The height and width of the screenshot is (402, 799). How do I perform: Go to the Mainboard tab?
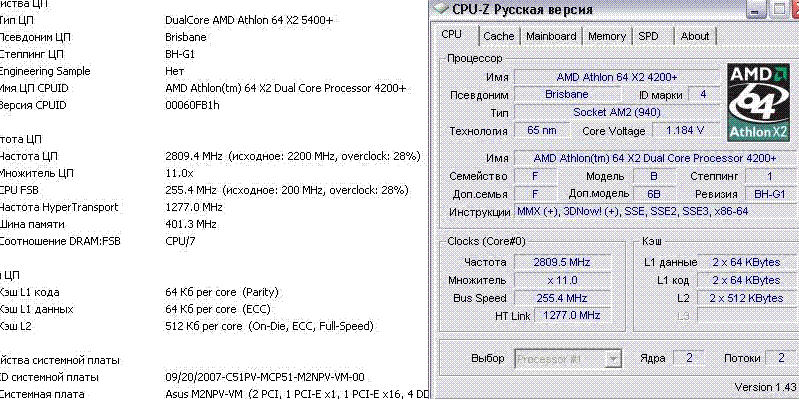(x=551, y=36)
